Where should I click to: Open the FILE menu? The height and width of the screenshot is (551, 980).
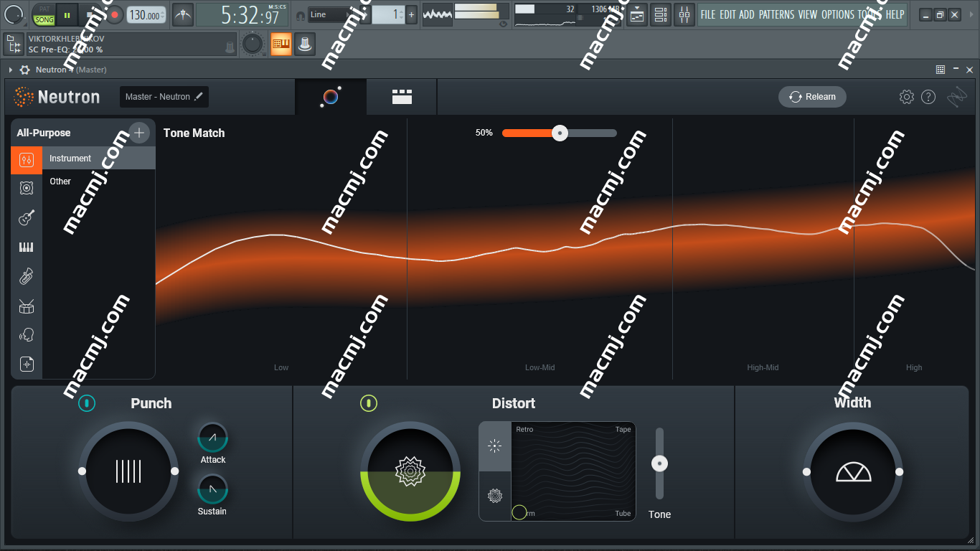[x=707, y=14]
